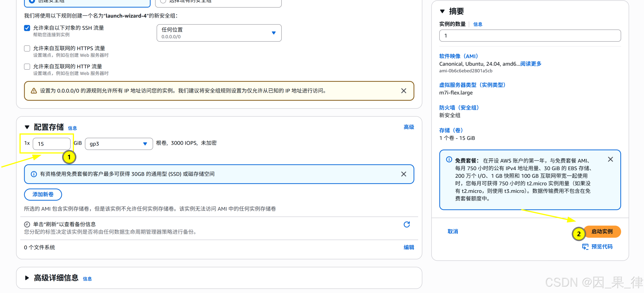Uncheck allow SSH traffic
Screen dimensions: 644x293
coord(27,28)
